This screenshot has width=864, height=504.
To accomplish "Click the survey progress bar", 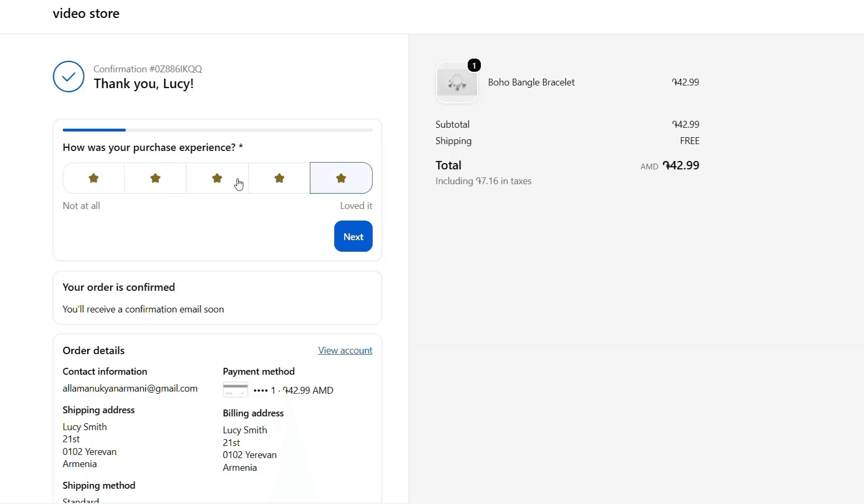I will (217, 130).
